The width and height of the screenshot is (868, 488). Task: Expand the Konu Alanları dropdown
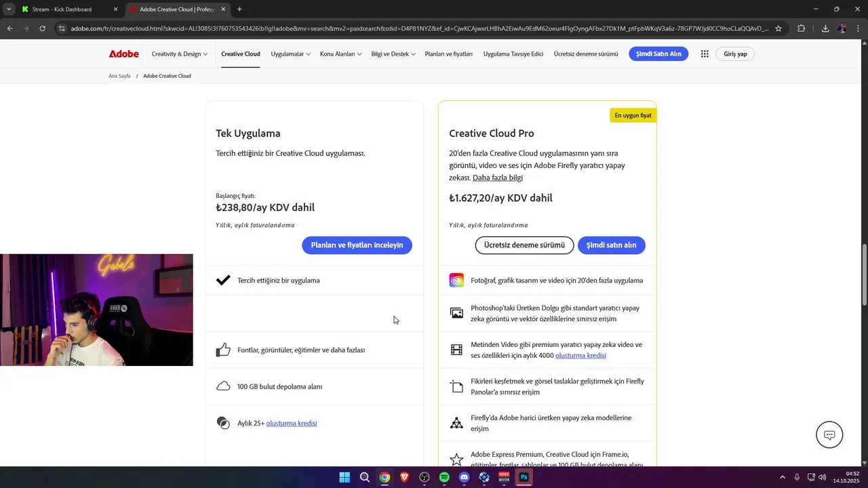(340, 54)
